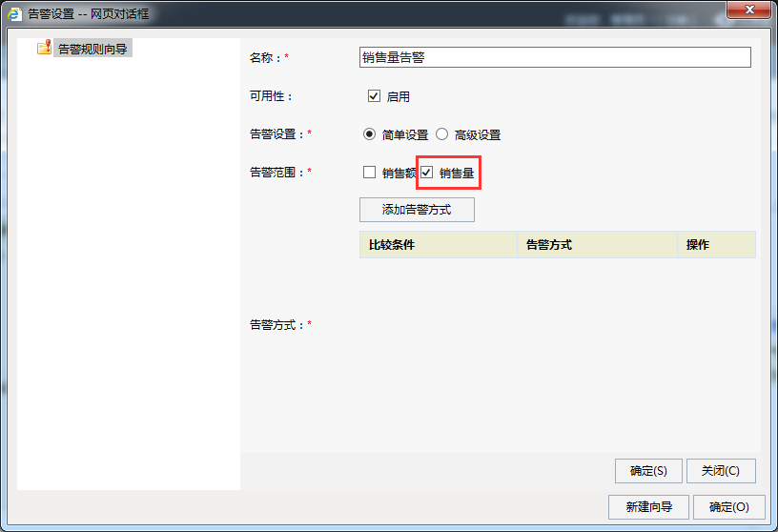778x532 pixels.
Task: Click the 确定(O) button
Action: tap(728, 506)
